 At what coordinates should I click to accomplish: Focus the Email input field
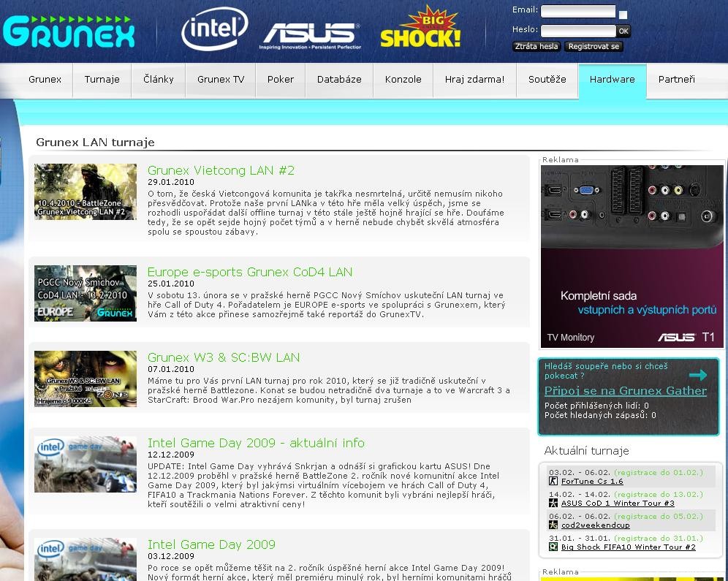[578, 11]
